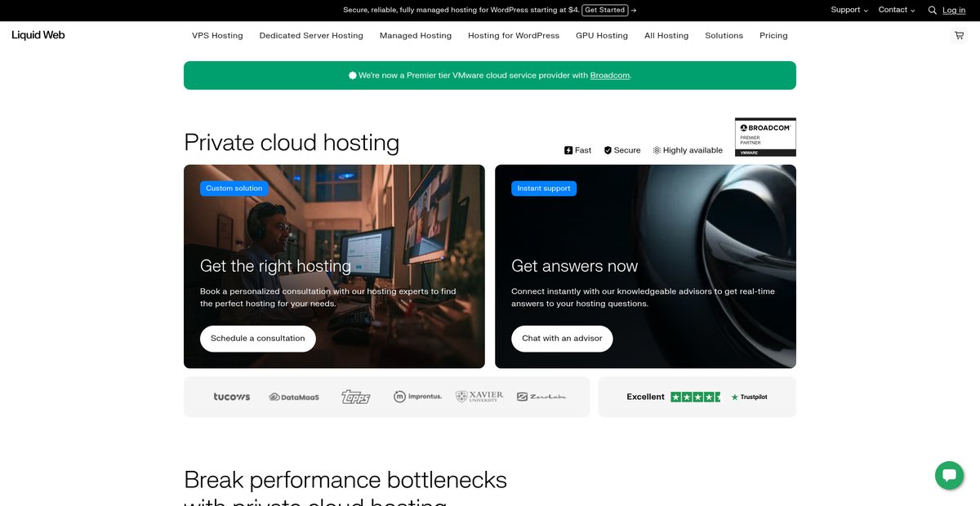Click the Get Started banner button
This screenshot has width=980, height=506.
605,10
